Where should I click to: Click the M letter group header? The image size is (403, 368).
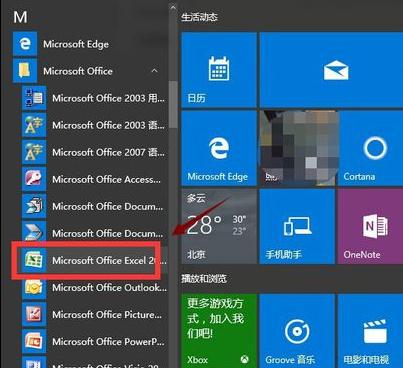20,17
